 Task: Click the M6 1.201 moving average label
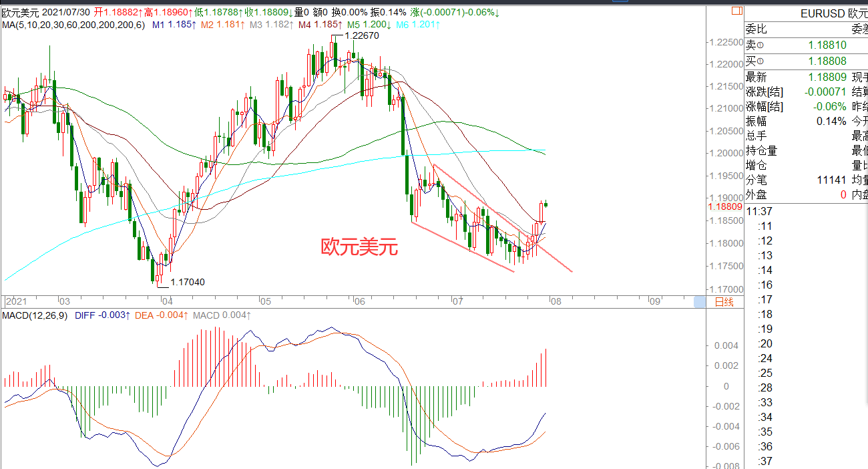point(418,24)
